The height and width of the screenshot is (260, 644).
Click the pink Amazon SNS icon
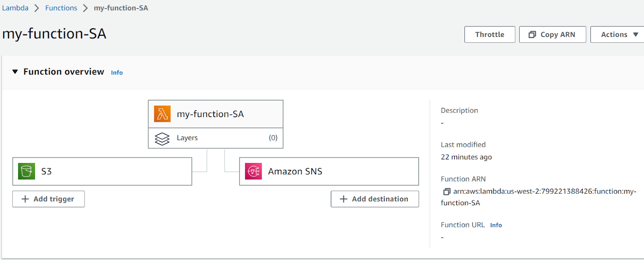tap(254, 171)
